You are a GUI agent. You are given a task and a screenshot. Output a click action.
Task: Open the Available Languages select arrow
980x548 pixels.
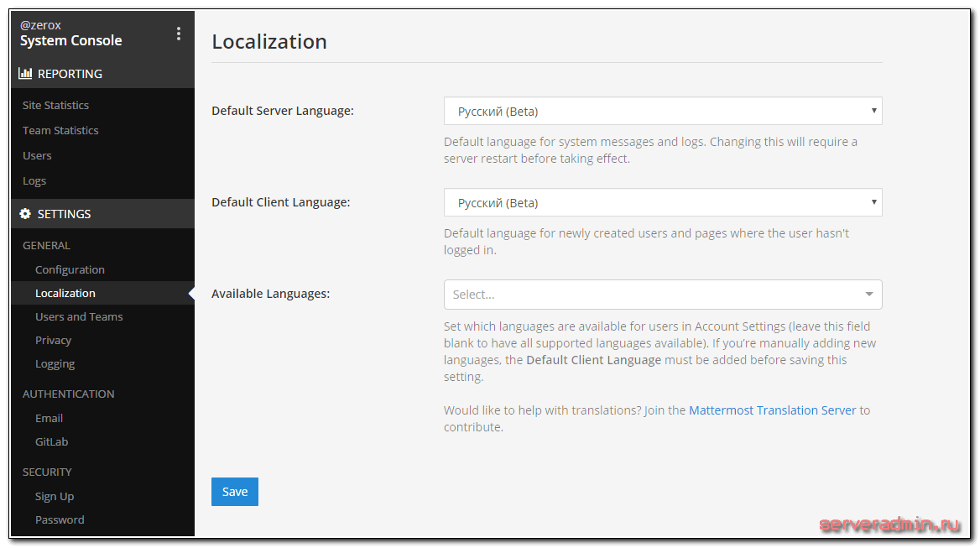pyautogui.click(x=868, y=295)
